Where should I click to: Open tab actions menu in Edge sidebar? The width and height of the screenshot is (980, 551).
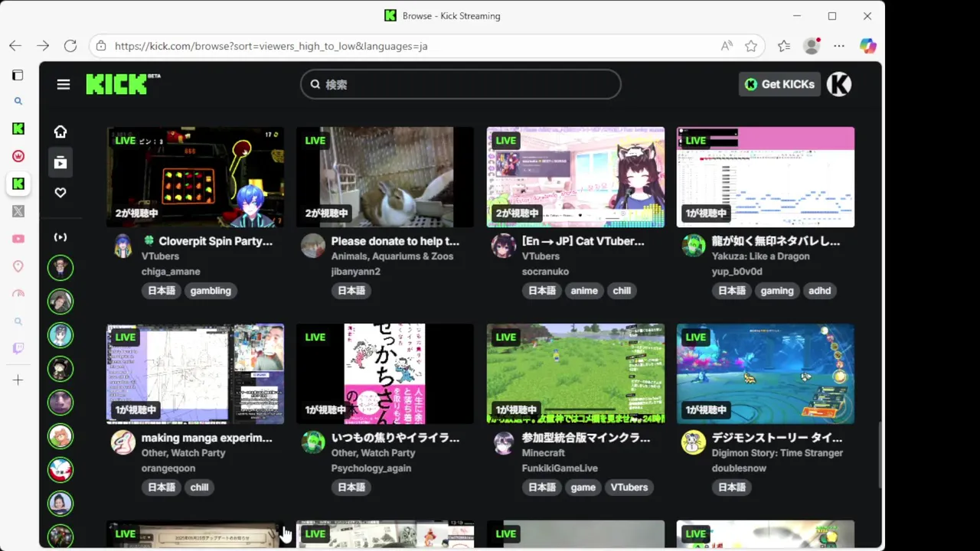[x=18, y=75]
